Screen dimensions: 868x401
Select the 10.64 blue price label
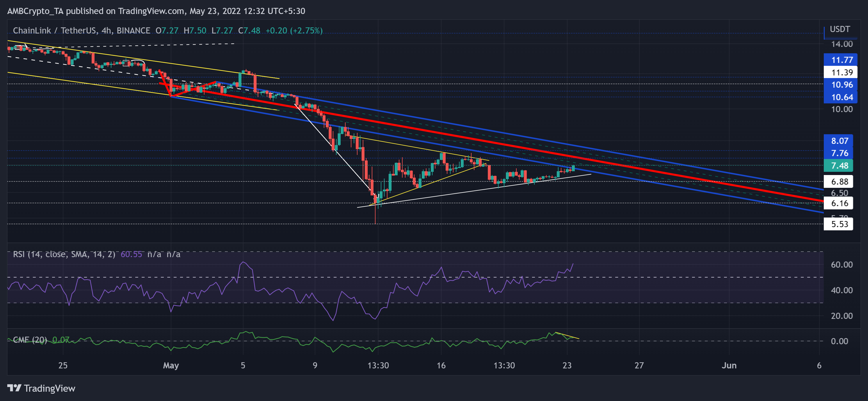click(840, 97)
